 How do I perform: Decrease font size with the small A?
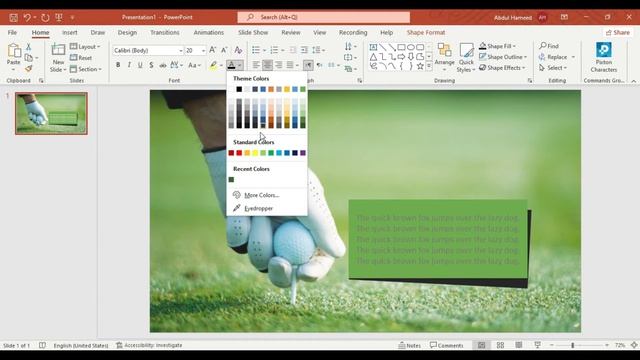tap(224, 50)
